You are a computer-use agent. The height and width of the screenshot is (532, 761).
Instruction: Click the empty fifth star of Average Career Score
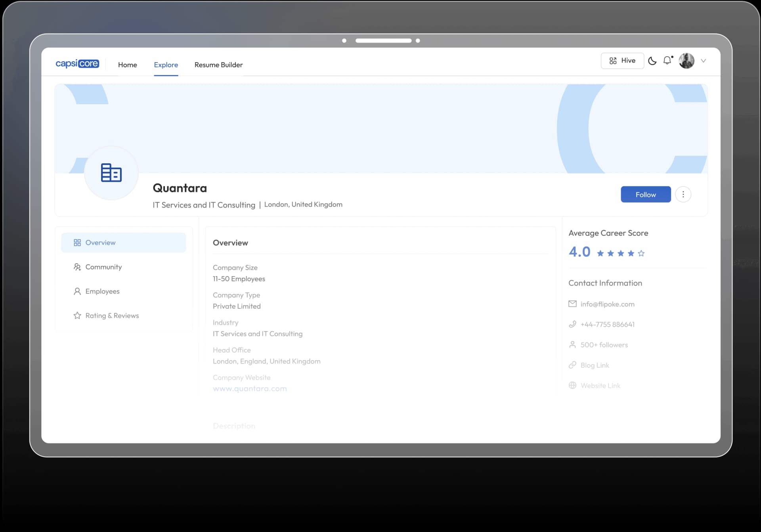pos(641,253)
